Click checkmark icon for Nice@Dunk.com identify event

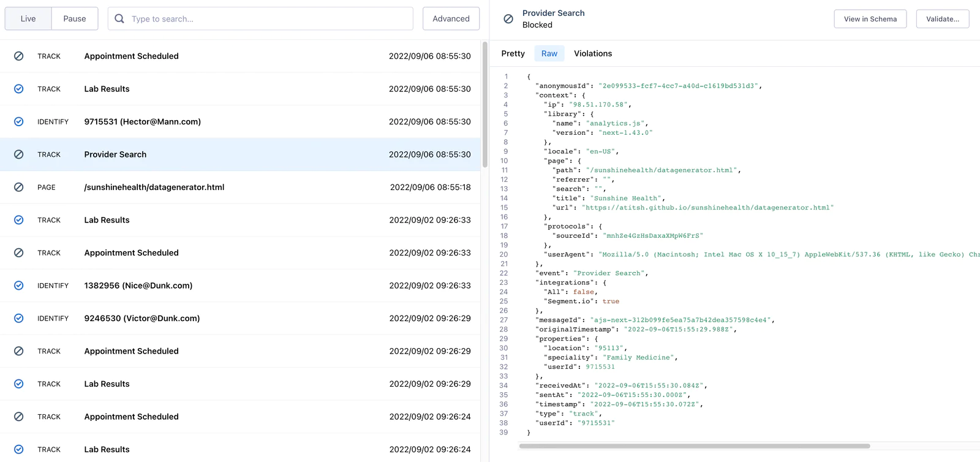[x=19, y=285]
